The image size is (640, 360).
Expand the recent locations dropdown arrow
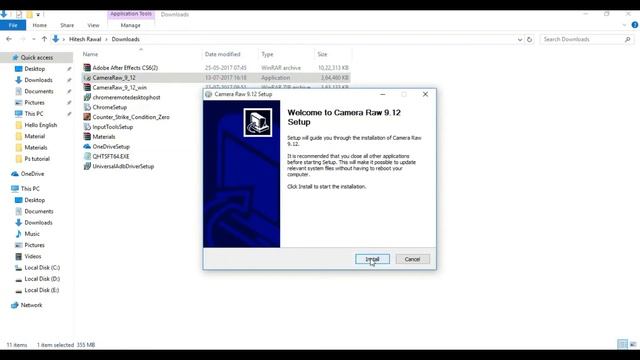pyautogui.click(x=33, y=39)
